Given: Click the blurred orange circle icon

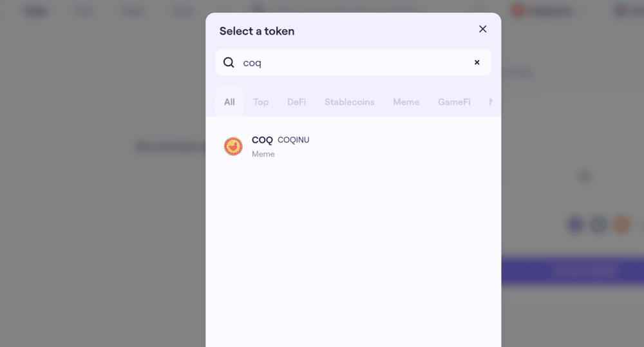Looking at the screenshot, I should (x=621, y=224).
